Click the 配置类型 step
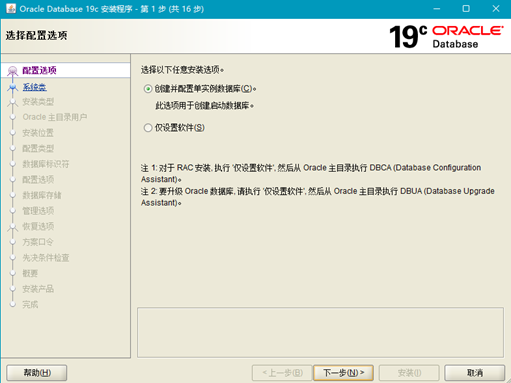Viewport: 511px width, 383px height. point(38,148)
